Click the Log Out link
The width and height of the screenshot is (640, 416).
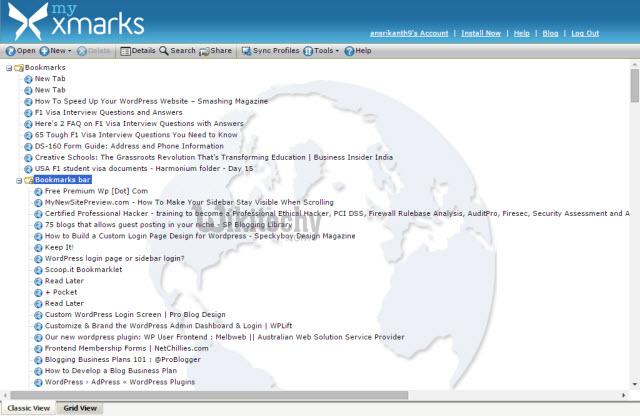(x=585, y=33)
